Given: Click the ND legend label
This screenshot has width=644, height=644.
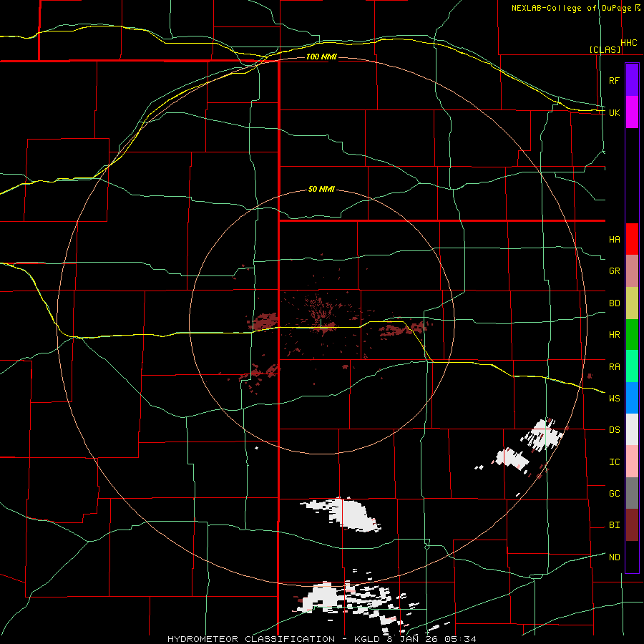Looking at the screenshot, I should 614,557.
